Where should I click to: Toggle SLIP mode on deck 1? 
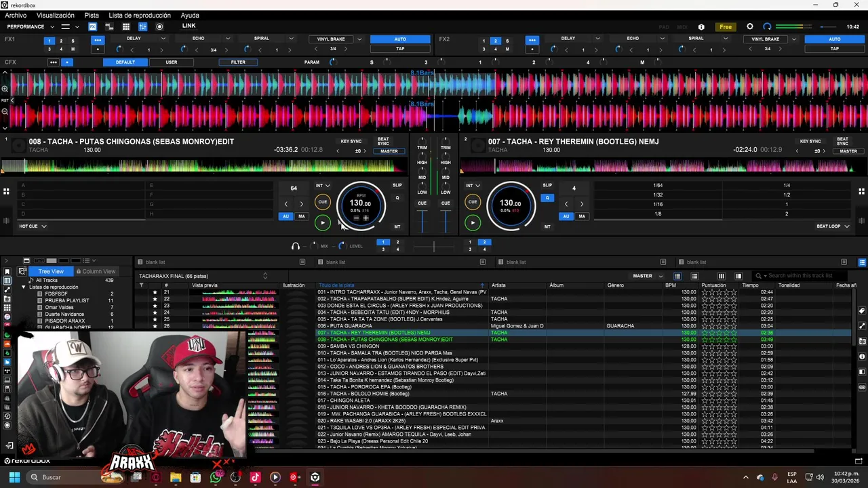coord(397,185)
